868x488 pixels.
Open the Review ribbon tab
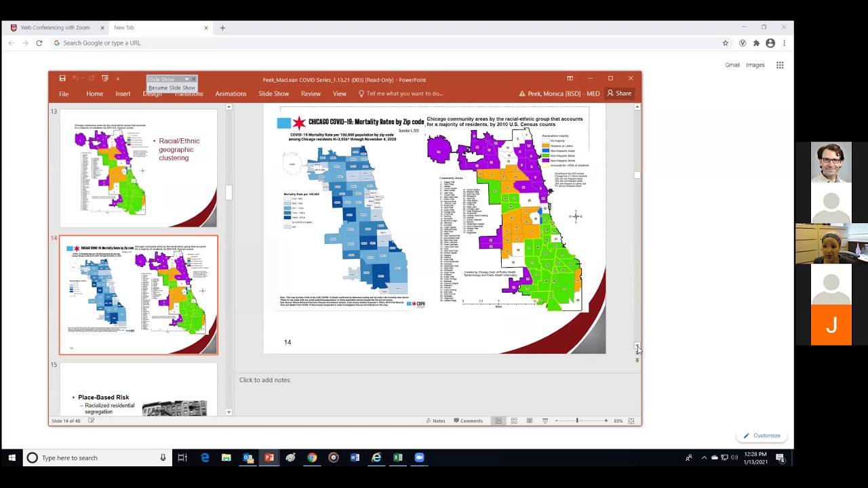click(x=311, y=94)
